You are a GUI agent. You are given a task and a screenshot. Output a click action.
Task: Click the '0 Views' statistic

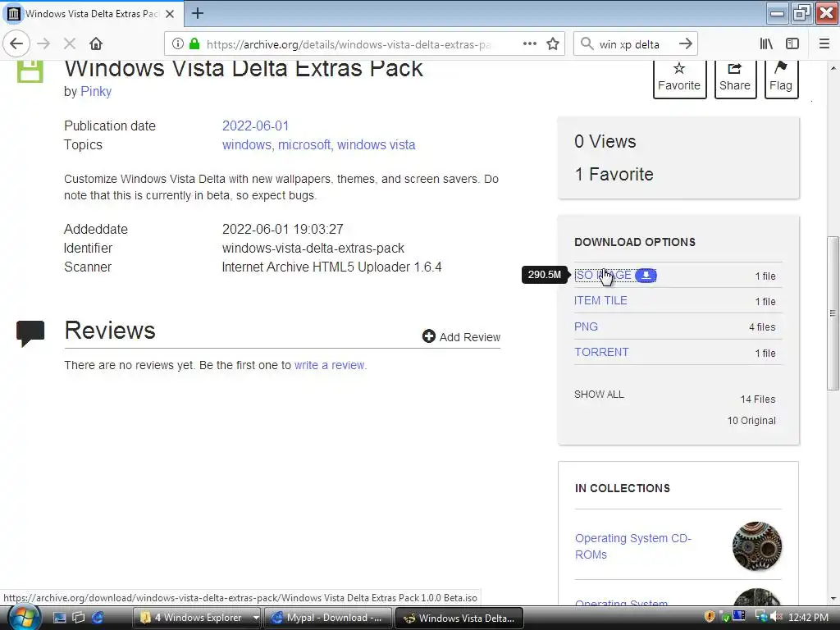pyautogui.click(x=605, y=141)
